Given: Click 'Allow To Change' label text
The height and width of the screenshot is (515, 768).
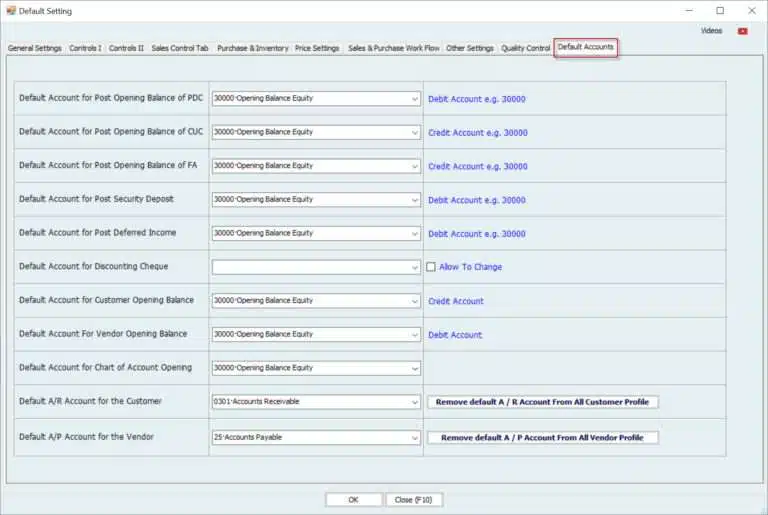Looking at the screenshot, I should pyautogui.click(x=470, y=267).
